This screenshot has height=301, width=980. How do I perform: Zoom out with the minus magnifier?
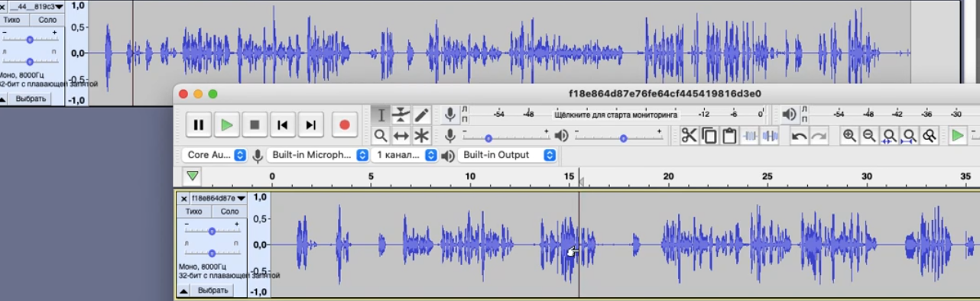point(869,136)
